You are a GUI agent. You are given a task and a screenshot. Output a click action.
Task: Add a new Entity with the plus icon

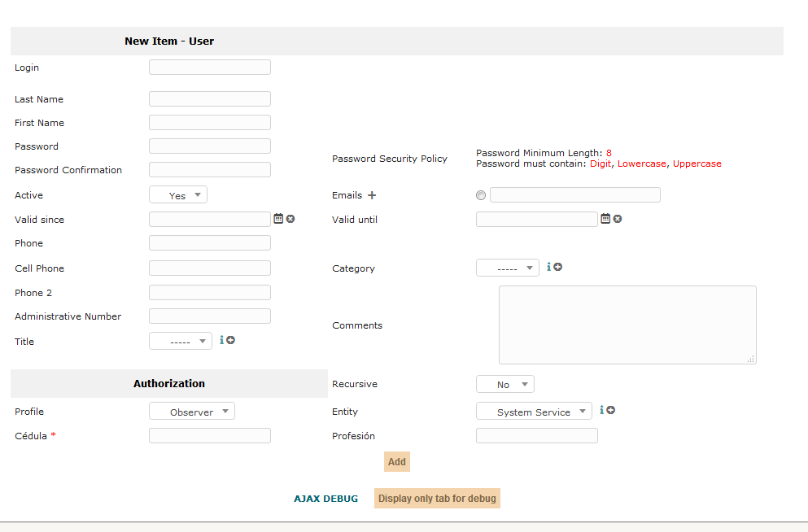pos(610,410)
